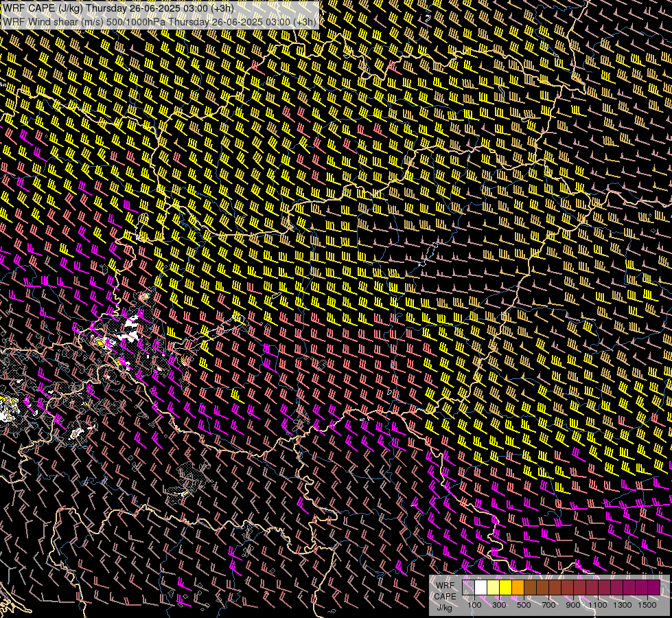Click the purple legend swatch right after 1500
The image size is (672, 618).
[x=654, y=588]
